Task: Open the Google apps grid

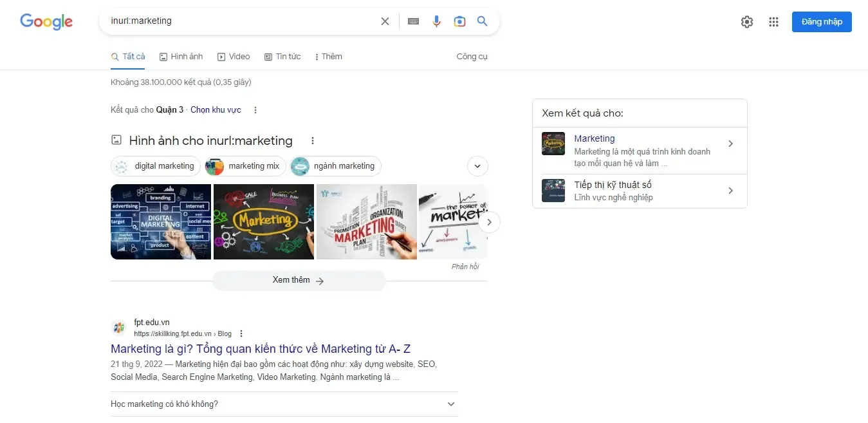Action: pos(773,21)
